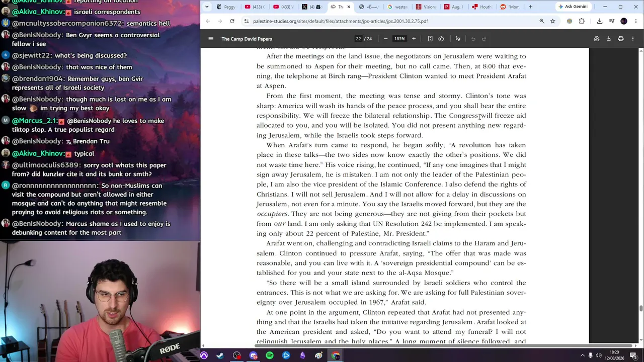Open the taskbar clock showing 18:20

click(x=614, y=355)
